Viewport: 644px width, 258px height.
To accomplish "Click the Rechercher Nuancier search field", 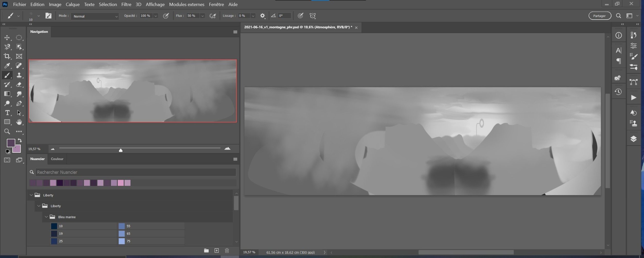I will pos(135,172).
